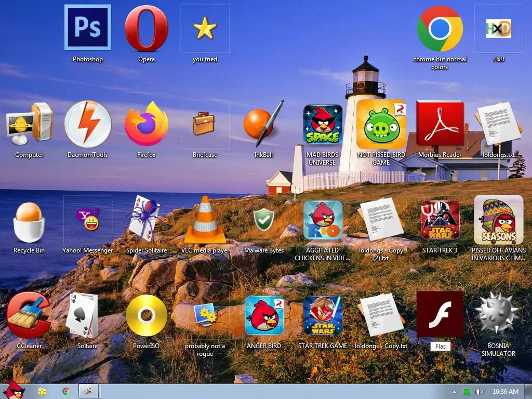
Task: Open the Recycle Bin egg icon
Action: click(x=29, y=222)
